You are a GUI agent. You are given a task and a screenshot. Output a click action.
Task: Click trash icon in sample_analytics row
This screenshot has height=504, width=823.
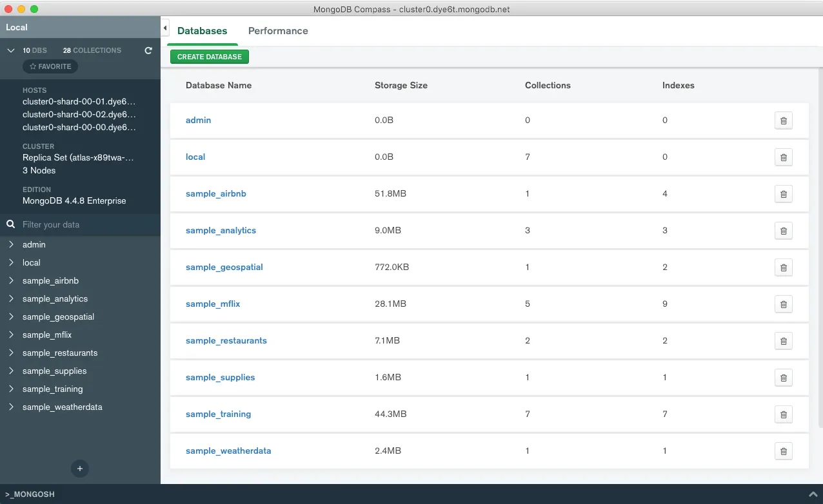(783, 231)
